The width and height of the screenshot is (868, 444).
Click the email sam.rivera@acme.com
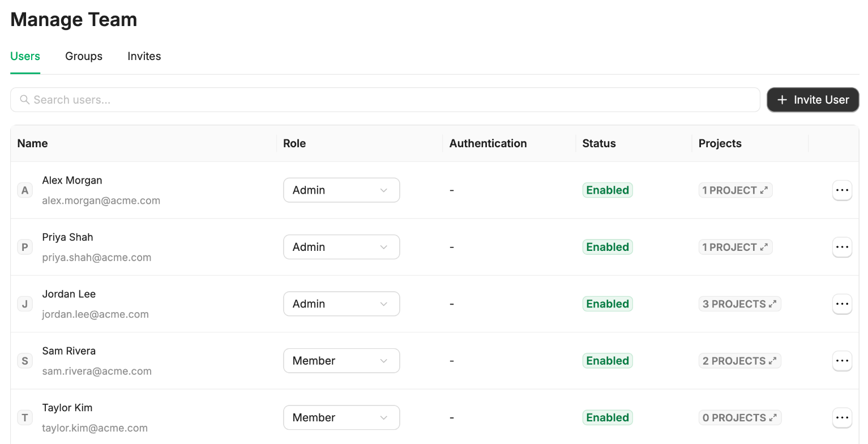tap(97, 371)
